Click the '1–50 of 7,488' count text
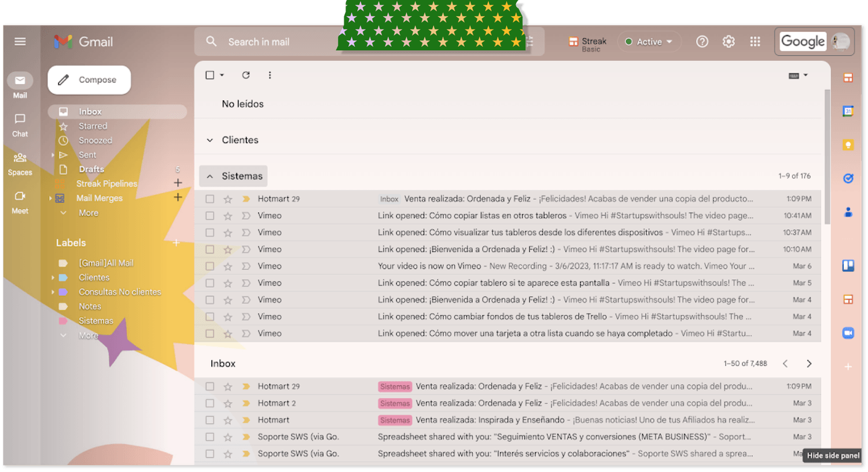868x472 pixels. point(745,364)
